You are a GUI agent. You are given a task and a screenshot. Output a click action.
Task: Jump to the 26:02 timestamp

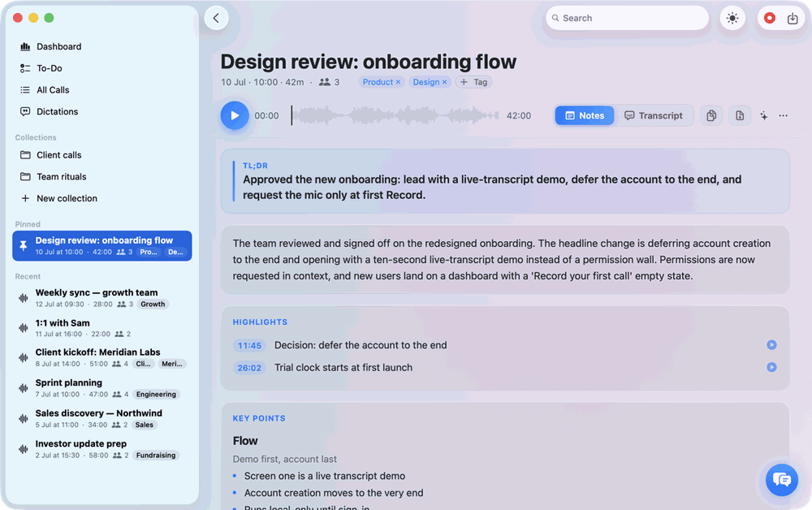tap(249, 368)
